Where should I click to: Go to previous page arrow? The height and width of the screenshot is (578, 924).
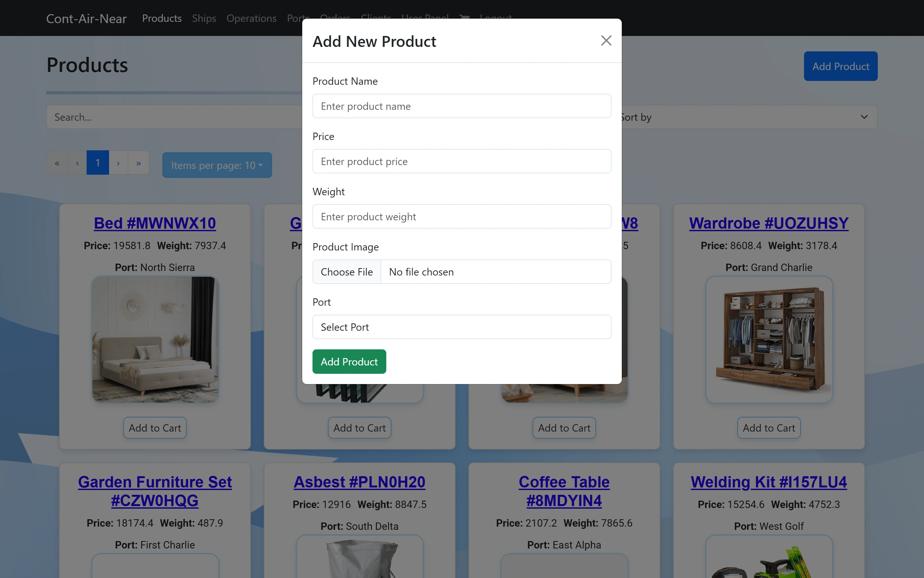77,163
